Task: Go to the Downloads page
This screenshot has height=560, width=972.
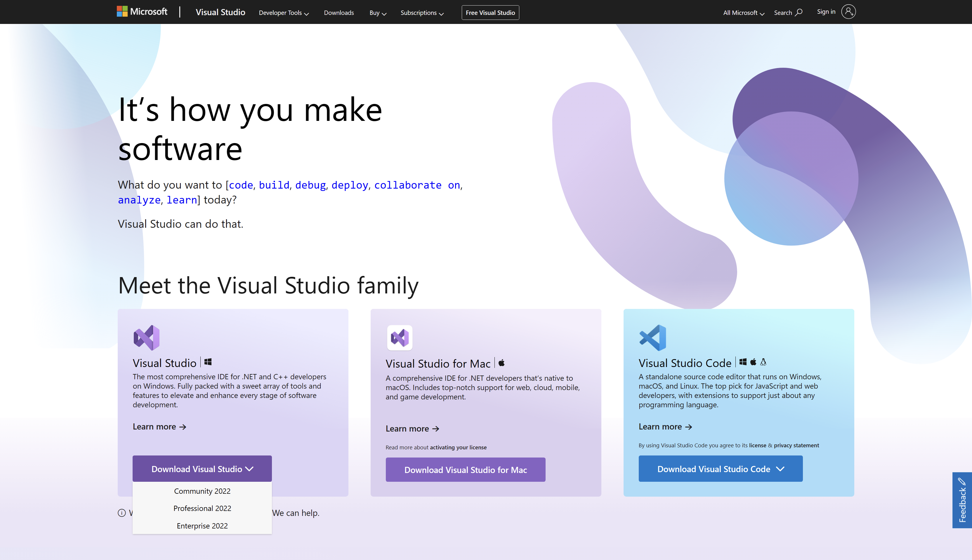Action: [x=339, y=13]
